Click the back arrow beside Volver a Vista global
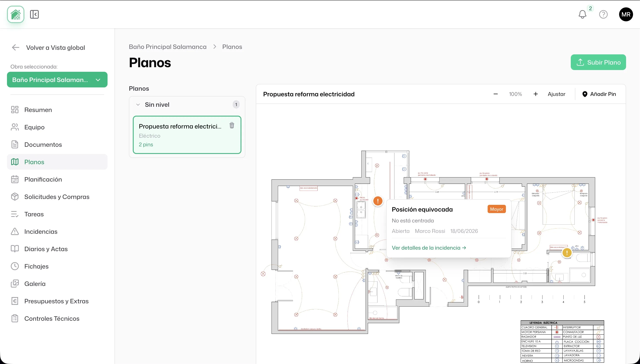Screen dimensions: 640x364 coord(15,47)
